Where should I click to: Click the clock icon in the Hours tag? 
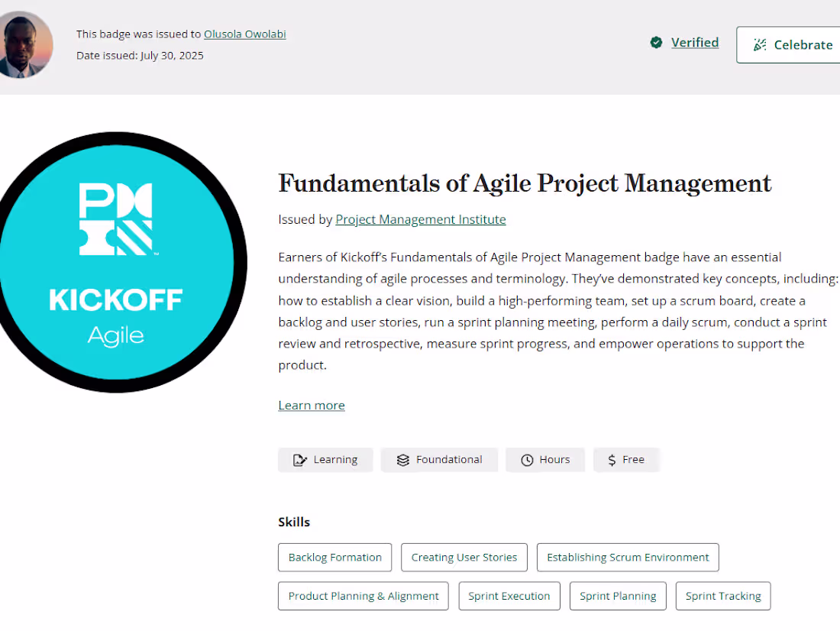(526, 459)
